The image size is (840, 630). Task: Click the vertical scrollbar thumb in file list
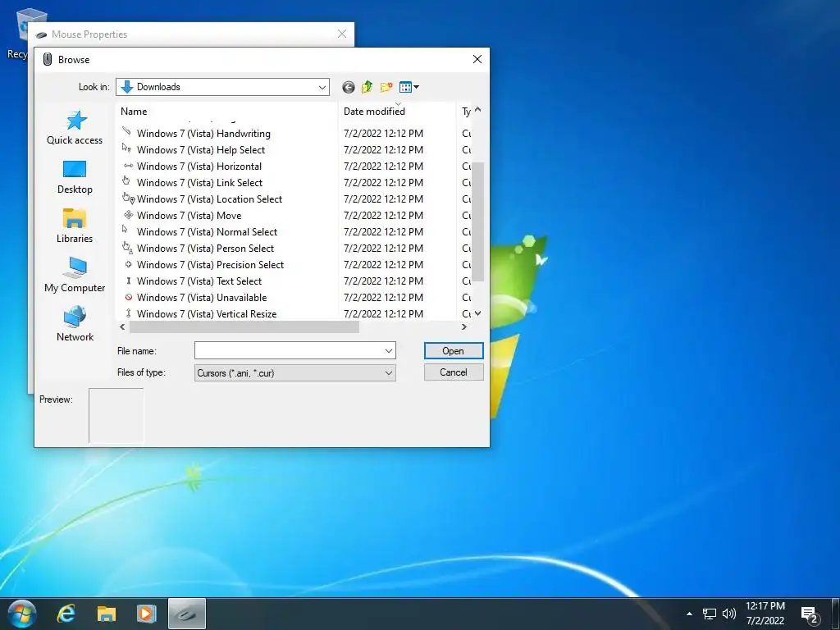pyautogui.click(x=478, y=221)
